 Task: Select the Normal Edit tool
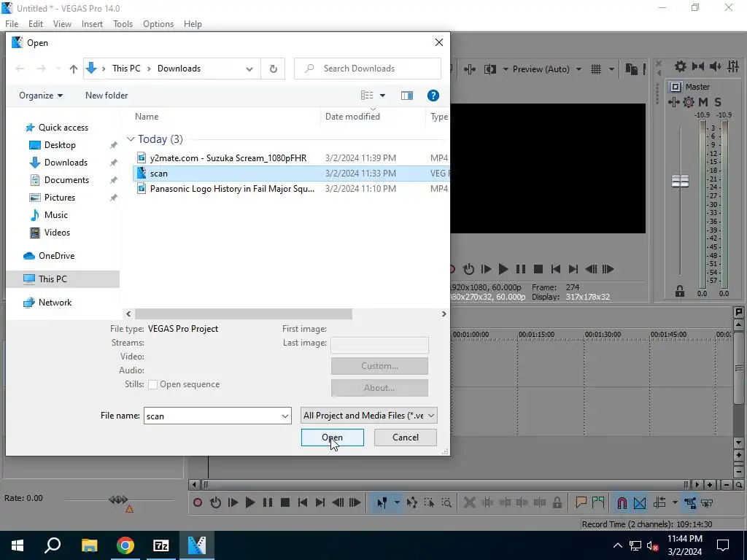click(382, 503)
